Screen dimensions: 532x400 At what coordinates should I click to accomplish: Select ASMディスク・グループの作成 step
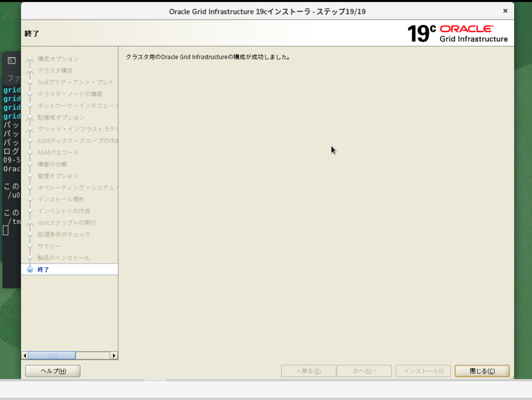pyautogui.click(x=78, y=140)
